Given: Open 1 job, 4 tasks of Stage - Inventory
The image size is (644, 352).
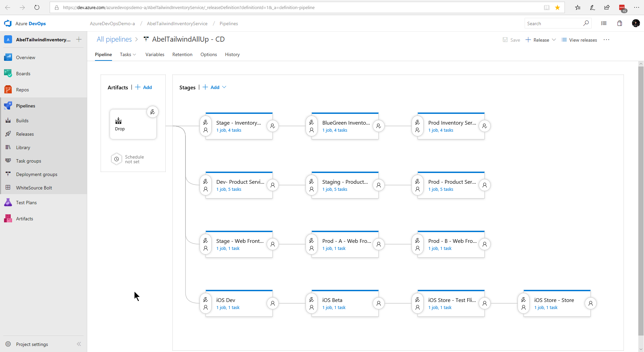Looking at the screenshot, I should (x=229, y=130).
